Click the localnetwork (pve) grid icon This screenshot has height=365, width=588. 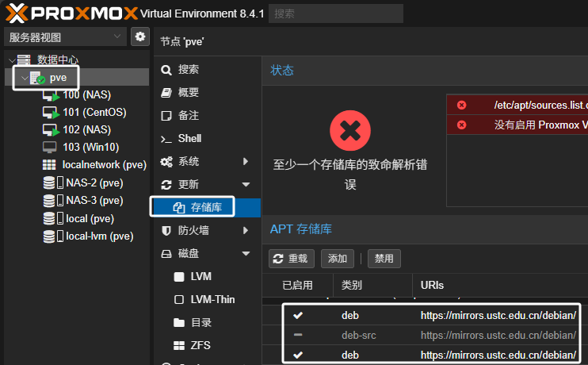[x=49, y=165]
